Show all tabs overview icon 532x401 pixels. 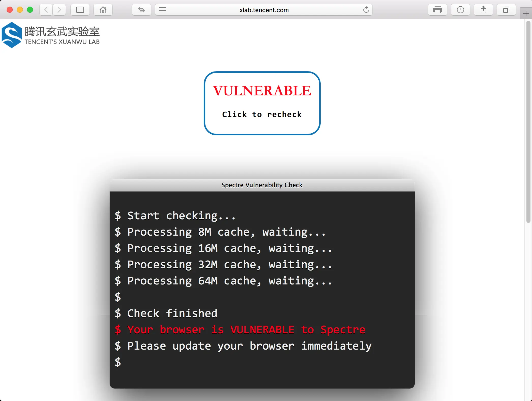(x=506, y=10)
